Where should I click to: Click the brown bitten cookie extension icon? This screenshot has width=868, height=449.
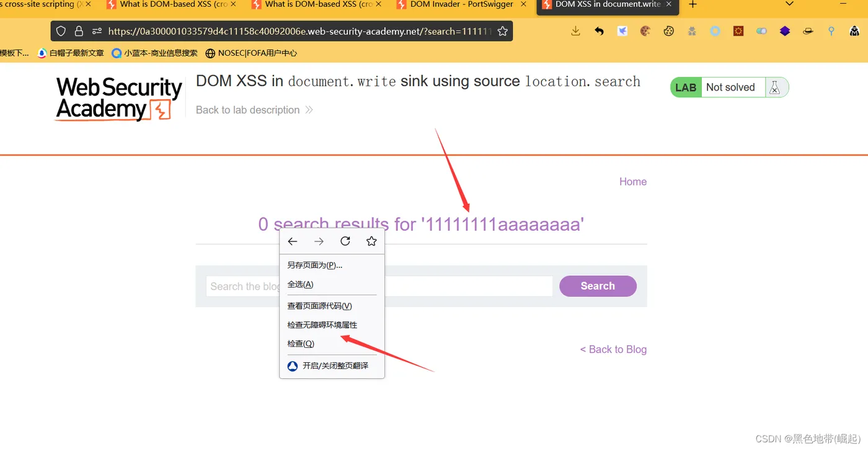point(645,31)
